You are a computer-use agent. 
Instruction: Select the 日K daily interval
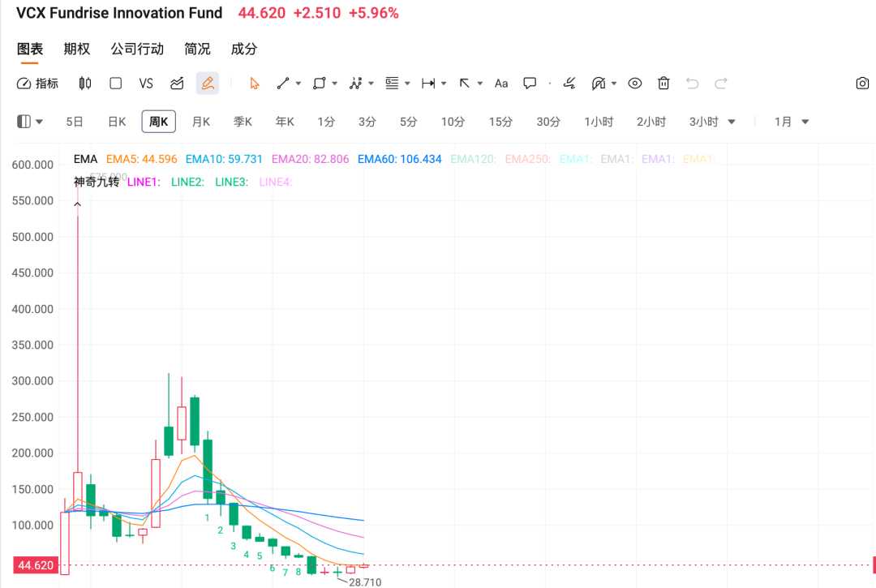(x=117, y=122)
